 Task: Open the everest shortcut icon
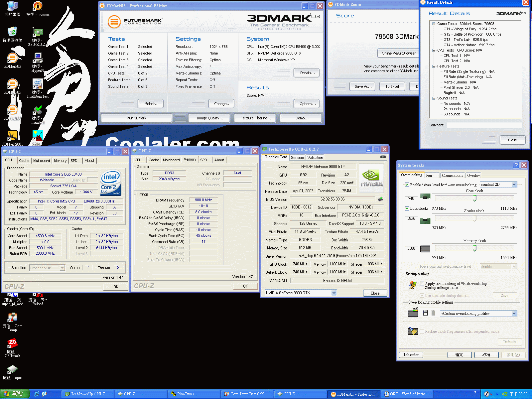[38, 9]
